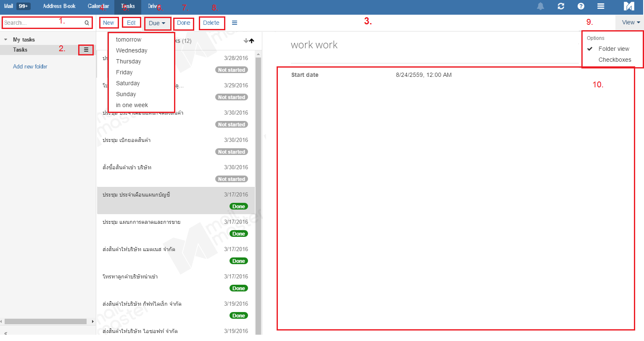Select Friday in the Due menu
Image resolution: width=644 pixels, height=341 pixels.
click(x=124, y=72)
